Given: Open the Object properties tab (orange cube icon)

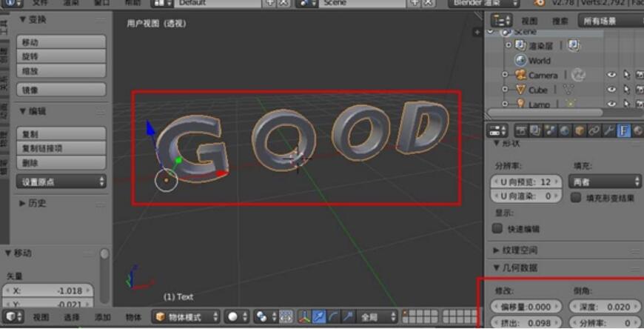Looking at the screenshot, I should [x=580, y=131].
